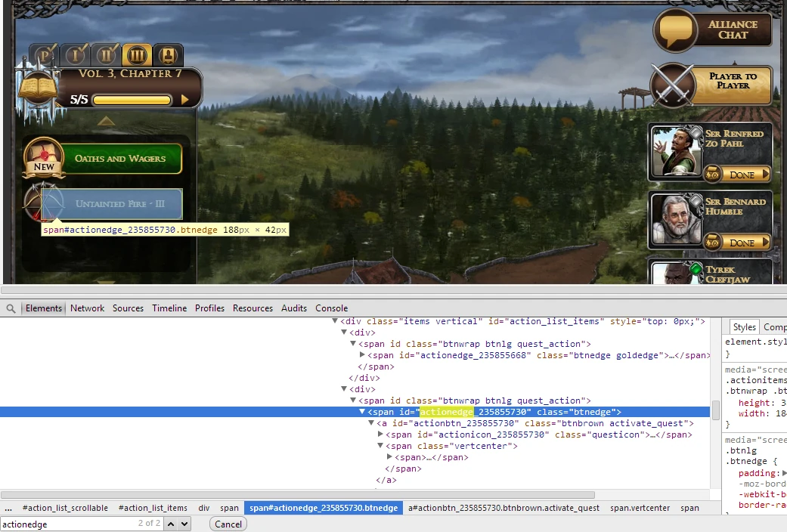Go to previous search match with up arrow

pos(171,524)
